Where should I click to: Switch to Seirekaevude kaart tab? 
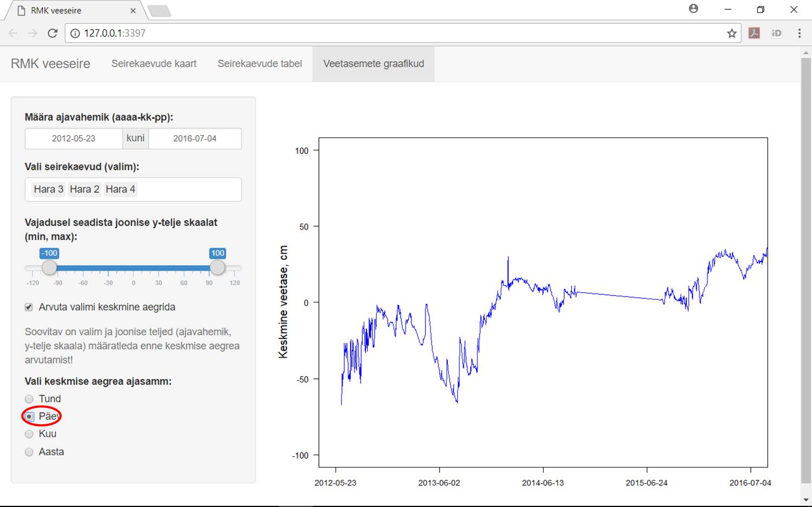tap(154, 64)
